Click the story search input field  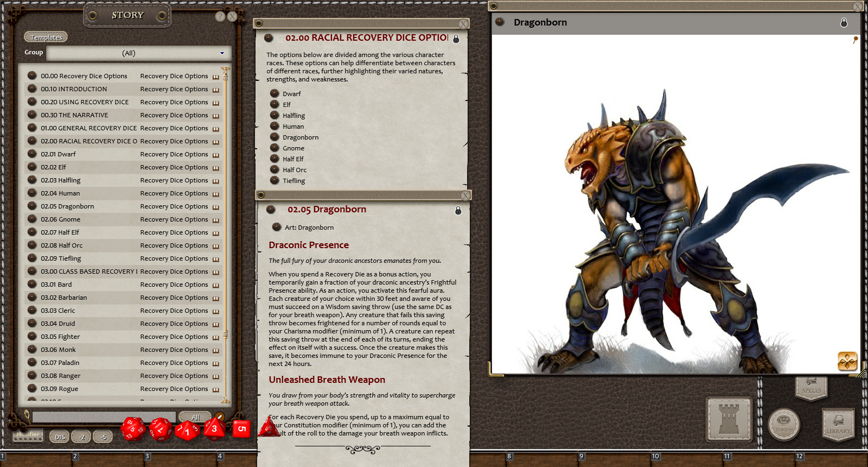click(103, 417)
